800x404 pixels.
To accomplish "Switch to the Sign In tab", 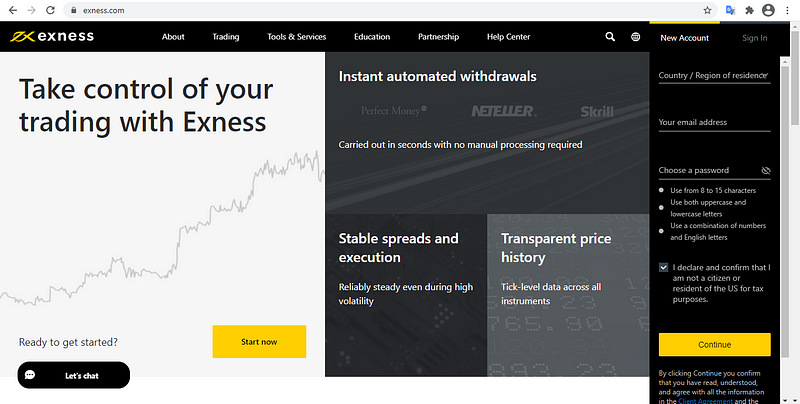I will pyautogui.click(x=755, y=38).
